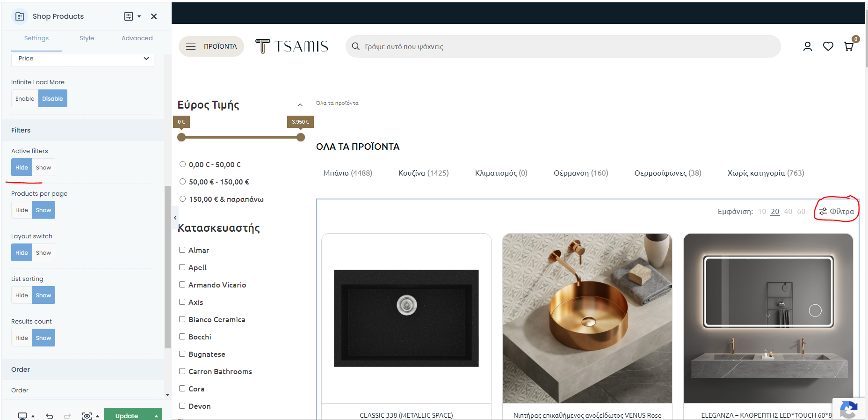This screenshot has height=420, width=868.
Task: Click the panel presets sliders icon
Action: coord(129,16)
